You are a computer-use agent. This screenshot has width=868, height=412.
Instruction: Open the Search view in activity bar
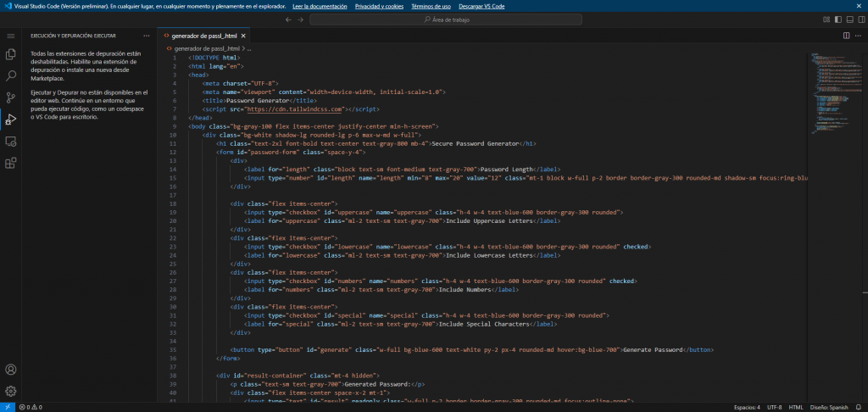click(10, 75)
